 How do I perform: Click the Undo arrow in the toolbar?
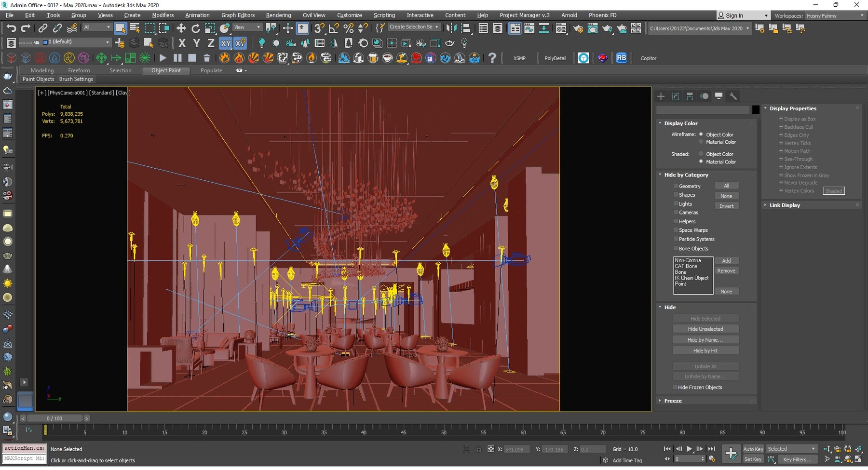click(x=11, y=28)
